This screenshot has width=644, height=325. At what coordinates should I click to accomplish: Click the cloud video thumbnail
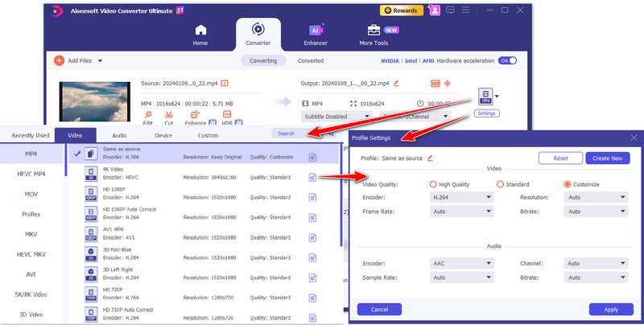click(x=95, y=101)
